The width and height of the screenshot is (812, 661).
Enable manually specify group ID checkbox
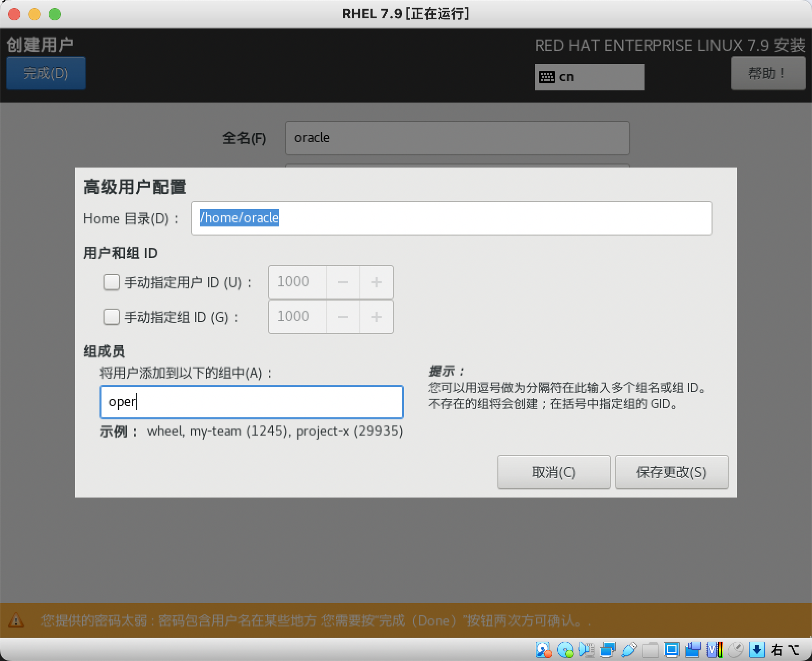pos(112,317)
